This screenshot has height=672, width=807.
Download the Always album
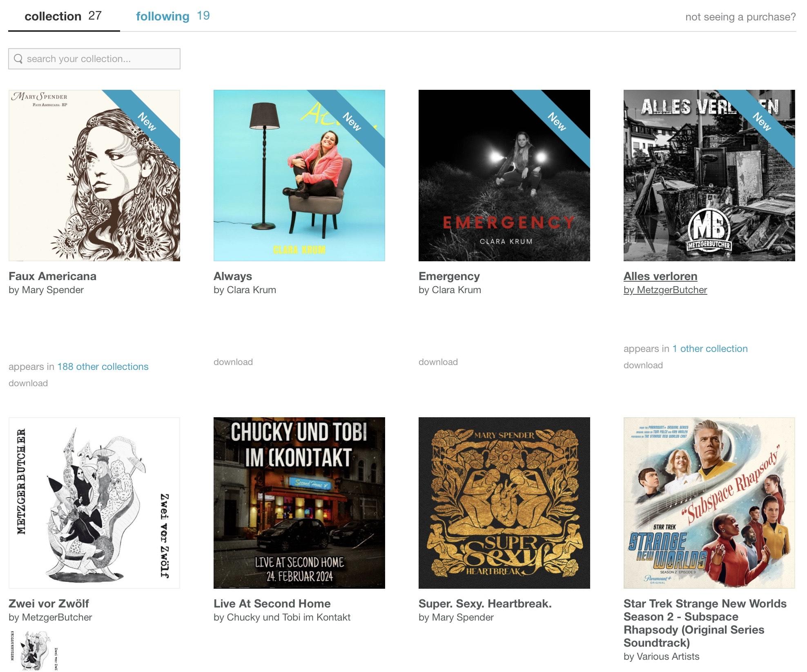click(x=233, y=362)
